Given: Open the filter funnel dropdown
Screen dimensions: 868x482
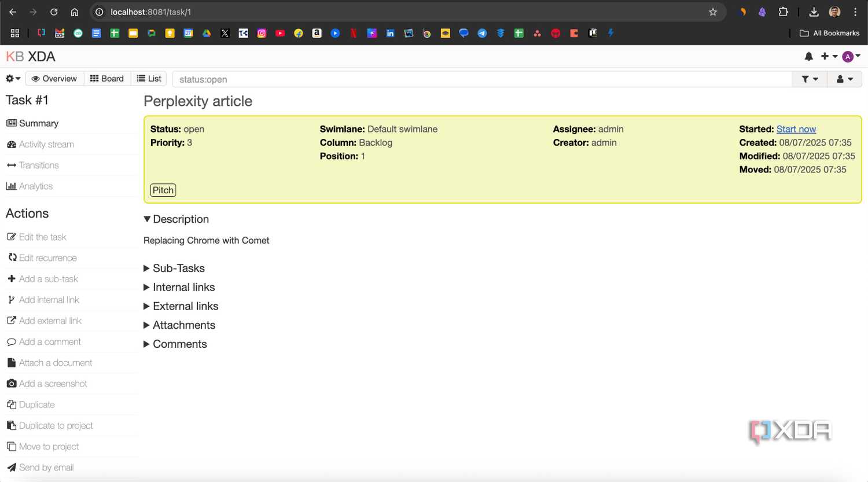Looking at the screenshot, I should click(810, 79).
